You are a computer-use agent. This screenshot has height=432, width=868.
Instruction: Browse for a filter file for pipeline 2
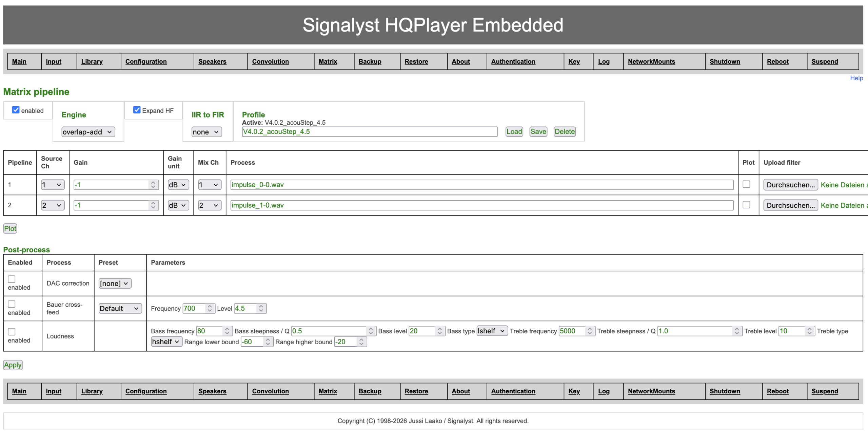pyautogui.click(x=791, y=205)
